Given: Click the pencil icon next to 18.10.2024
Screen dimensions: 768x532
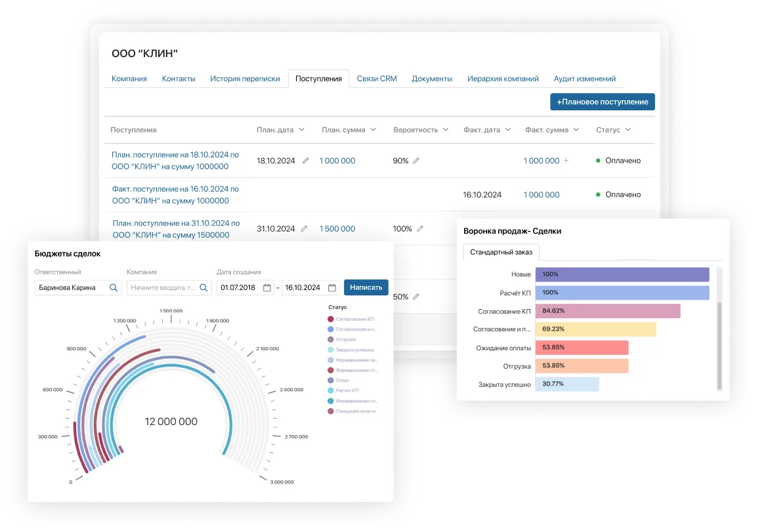Looking at the screenshot, I should point(305,161).
